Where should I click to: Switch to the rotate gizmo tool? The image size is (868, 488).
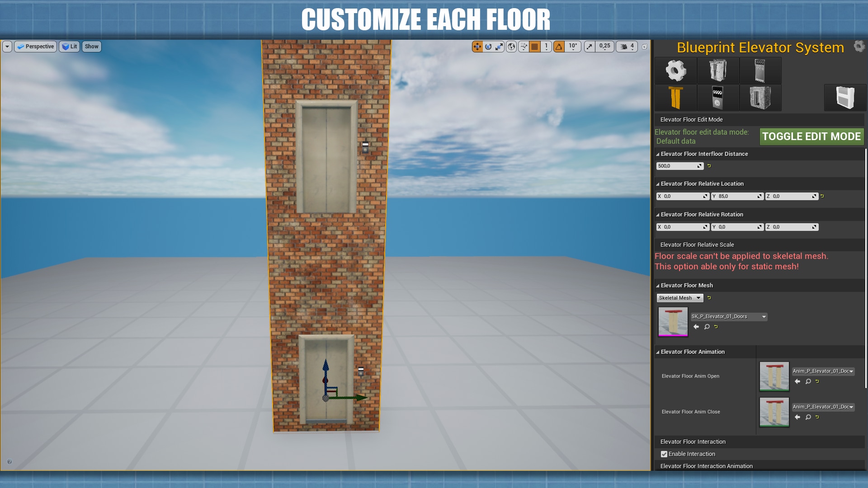pos(488,47)
